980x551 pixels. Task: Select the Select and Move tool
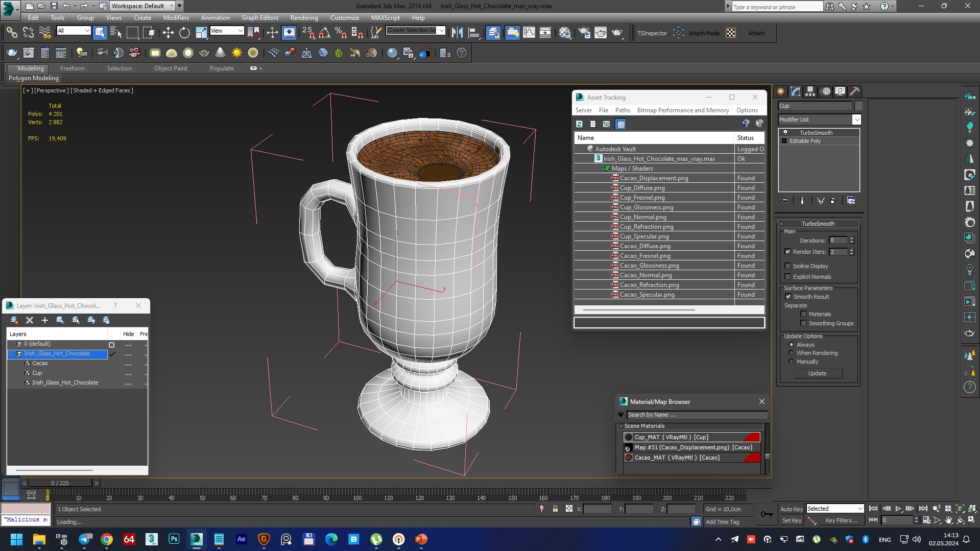168,33
